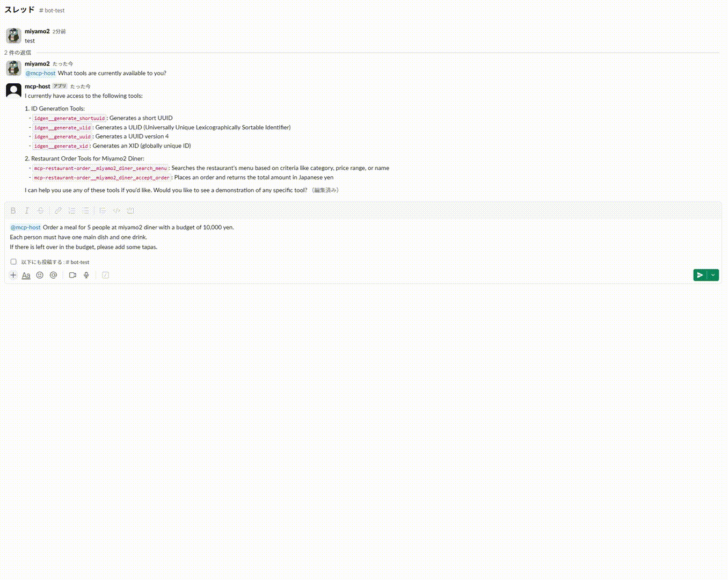The height and width of the screenshot is (580, 728).
Task: Click into the message text input
Action: pyautogui.click(x=363, y=237)
